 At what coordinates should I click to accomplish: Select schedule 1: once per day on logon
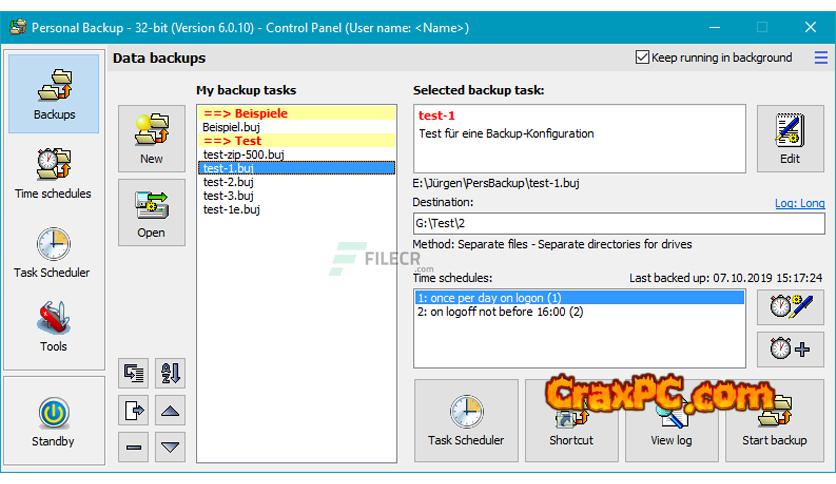pyautogui.click(x=579, y=297)
